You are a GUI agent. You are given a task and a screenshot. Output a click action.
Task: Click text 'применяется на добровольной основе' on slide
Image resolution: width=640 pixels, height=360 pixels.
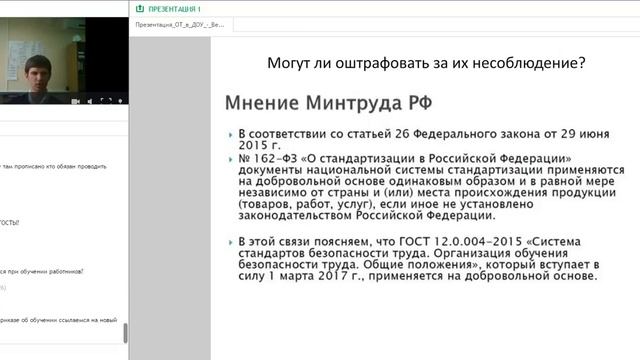click(482, 276)
